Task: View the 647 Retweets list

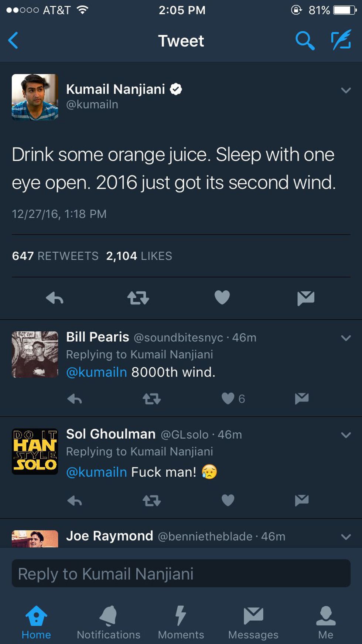Action: point(55,256)
